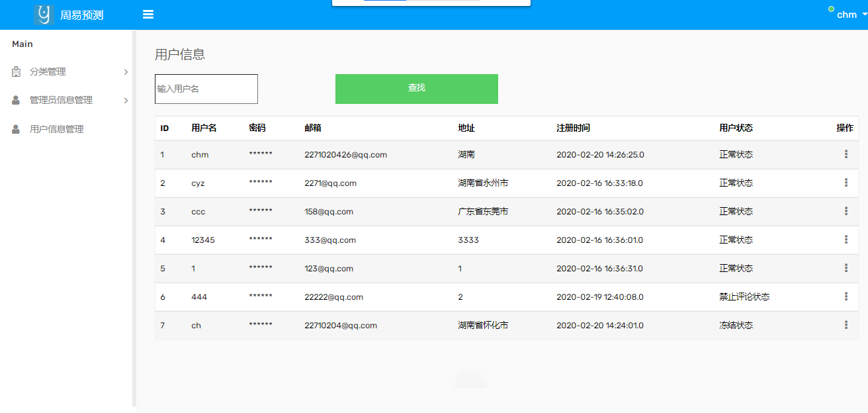Click the three-dot icon for user ID 5
Screen dimensions: 868x413
tap(846, 268)
